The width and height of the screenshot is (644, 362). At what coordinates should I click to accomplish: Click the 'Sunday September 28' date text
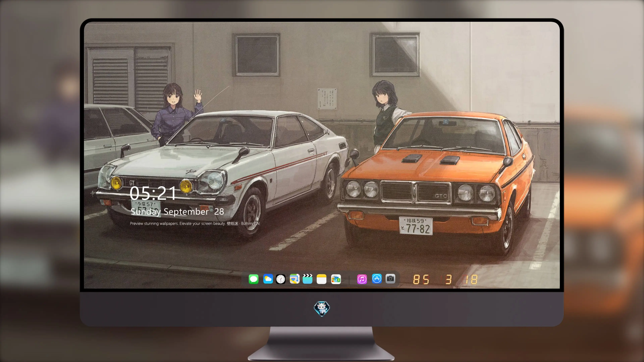tap(177, 212)
